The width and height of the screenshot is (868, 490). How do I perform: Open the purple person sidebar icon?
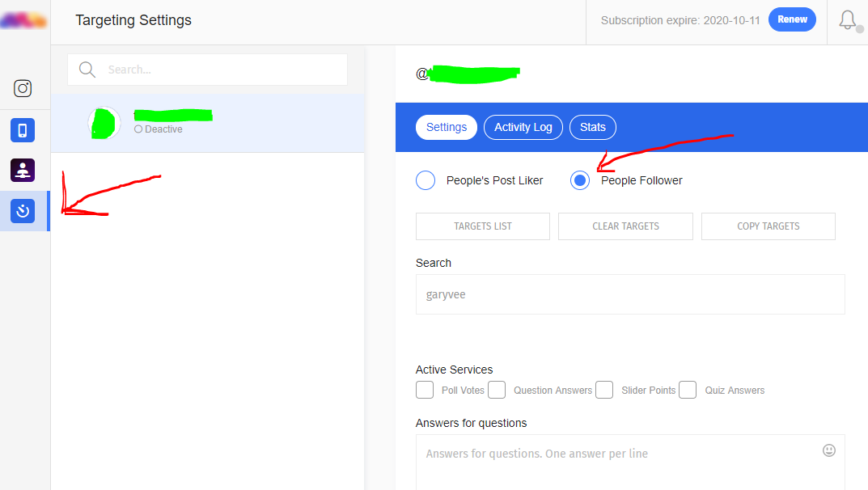click(23, 170)
